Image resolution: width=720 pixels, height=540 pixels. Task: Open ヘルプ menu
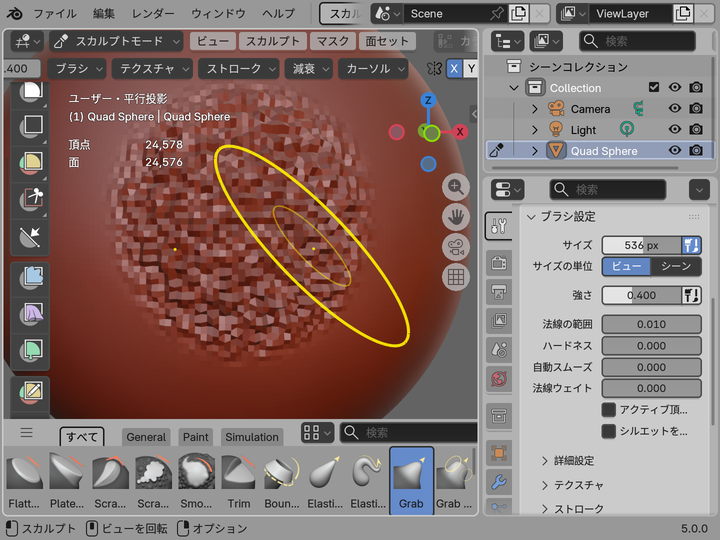(x=278, y=14)
